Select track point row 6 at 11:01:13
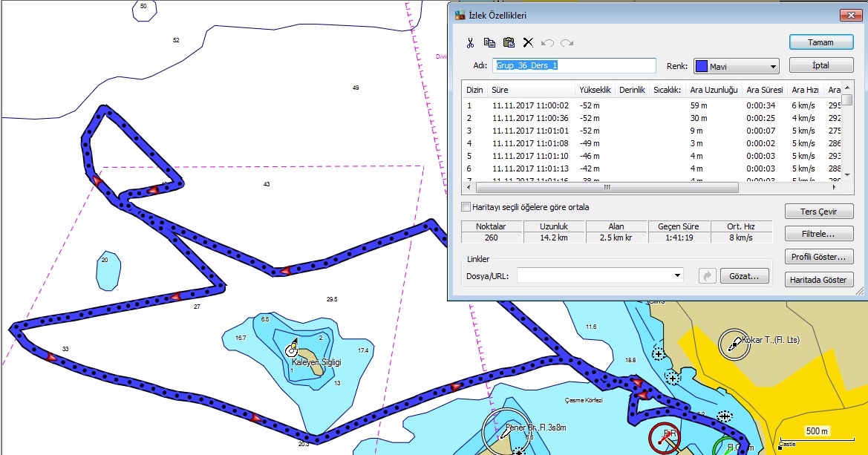This screenshot has height=455, width=868. [x=652, y=168]
